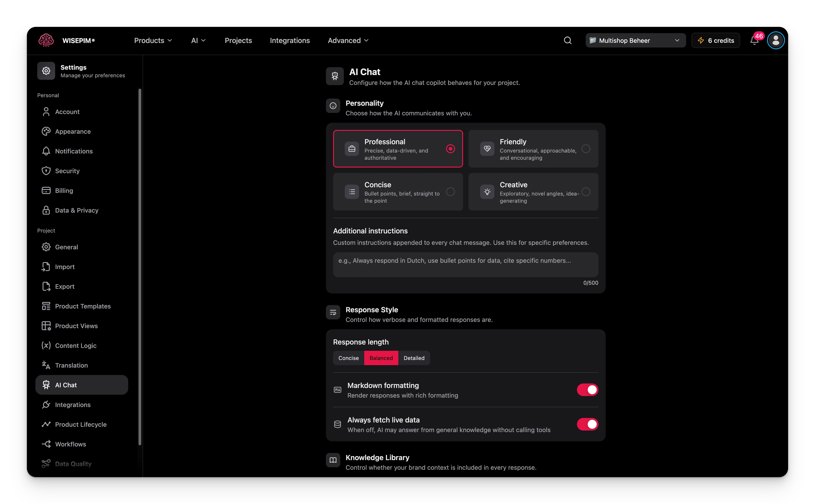Click the Friendly personality heart icon
Viewport: 815px width, 504px height.
click(x=487, y=149)
